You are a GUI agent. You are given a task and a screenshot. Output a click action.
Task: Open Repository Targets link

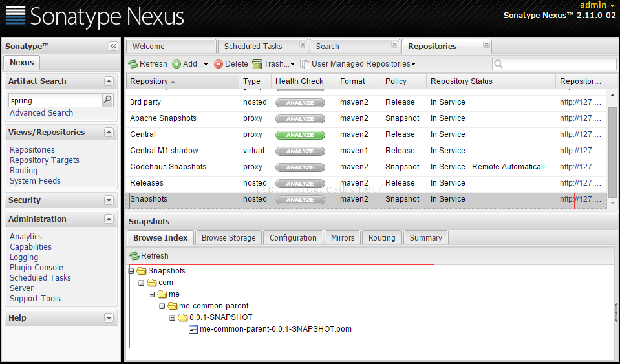click(x=44, y=160)
